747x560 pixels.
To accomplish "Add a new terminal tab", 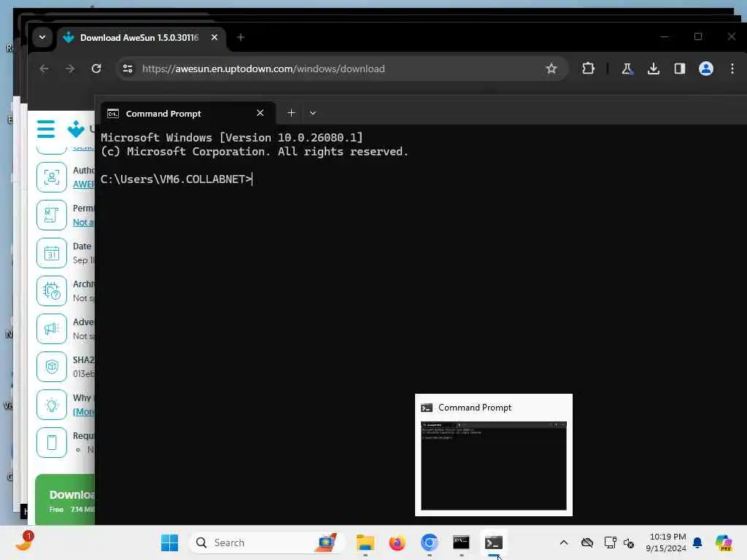I will point(291,113).
